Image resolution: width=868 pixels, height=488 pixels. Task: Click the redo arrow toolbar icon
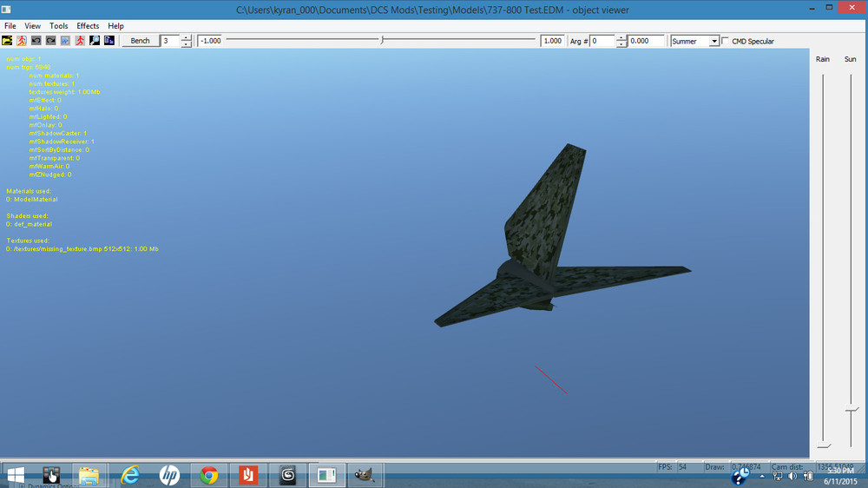(51, 41)
